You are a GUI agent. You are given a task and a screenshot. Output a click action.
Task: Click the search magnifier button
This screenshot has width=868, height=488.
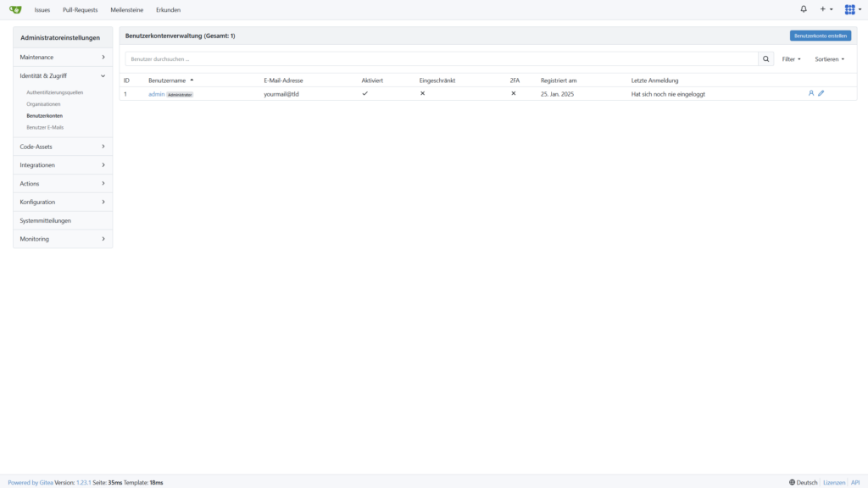766,59
